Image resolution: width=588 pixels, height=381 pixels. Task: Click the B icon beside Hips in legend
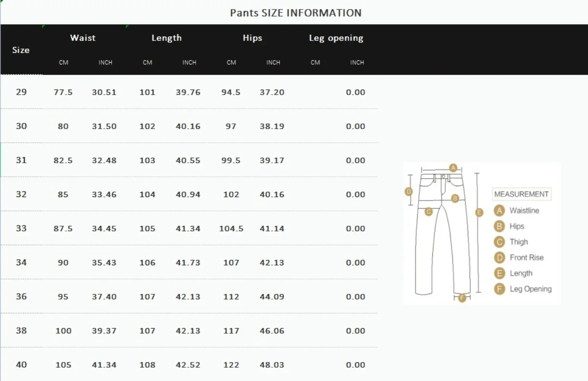coord(499,226)
